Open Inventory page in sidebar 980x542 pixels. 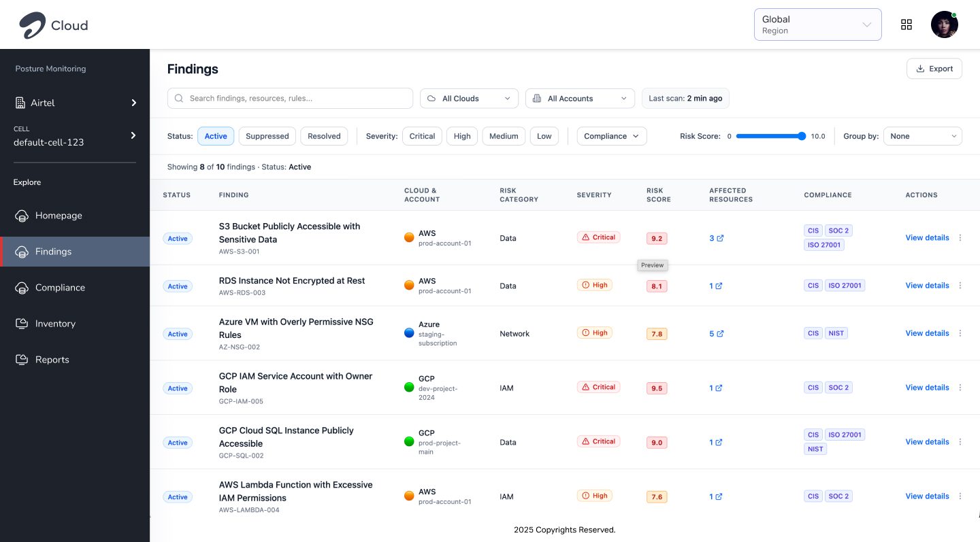tap(75, 324)
